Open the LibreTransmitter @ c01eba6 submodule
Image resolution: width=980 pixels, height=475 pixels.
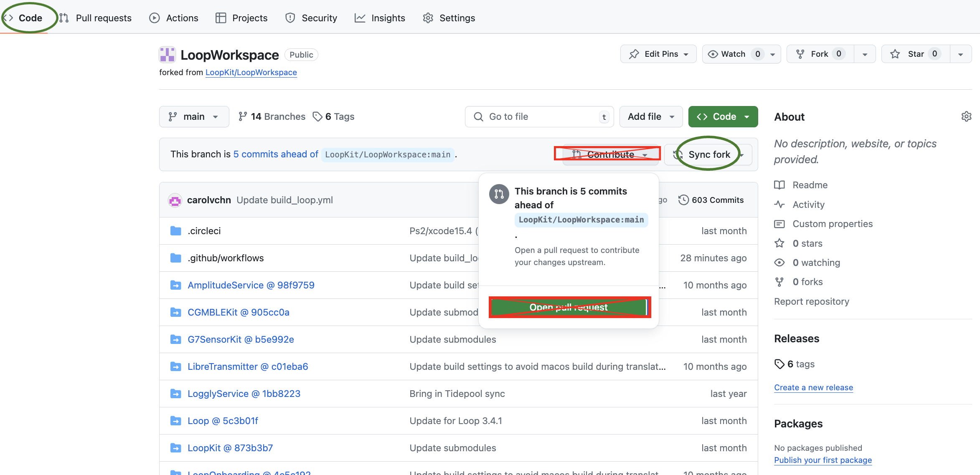pyautogui.click(x=248, y=366)
